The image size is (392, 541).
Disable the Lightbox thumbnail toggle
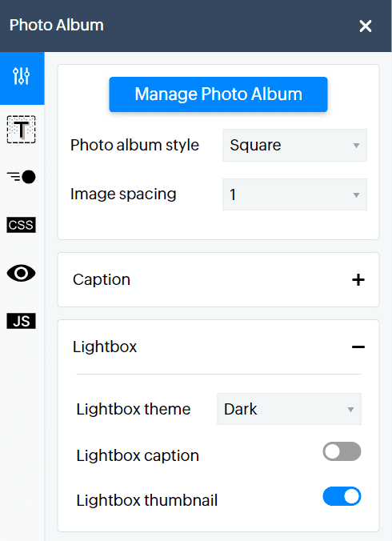342,496
